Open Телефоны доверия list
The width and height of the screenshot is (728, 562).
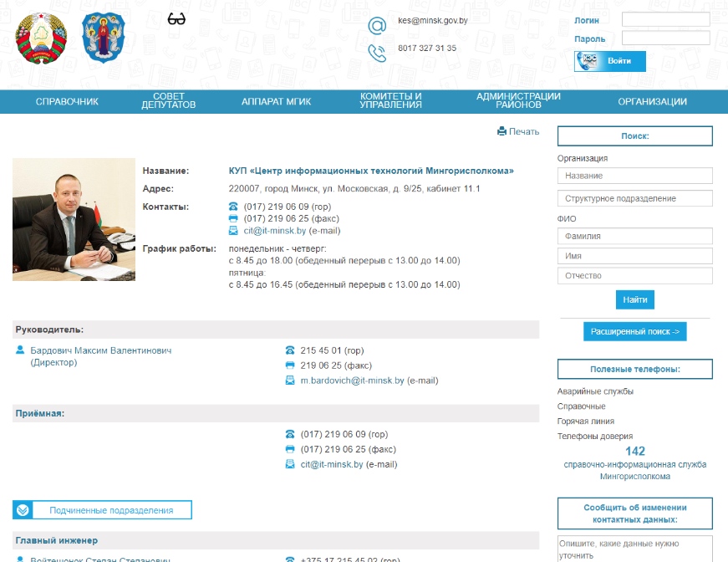[595, 436]
